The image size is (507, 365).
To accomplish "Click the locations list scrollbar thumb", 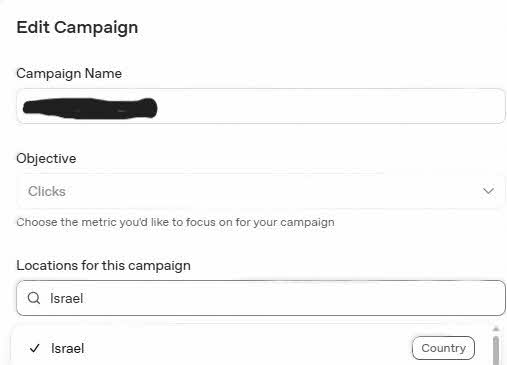I will click(x=496, y=350).
